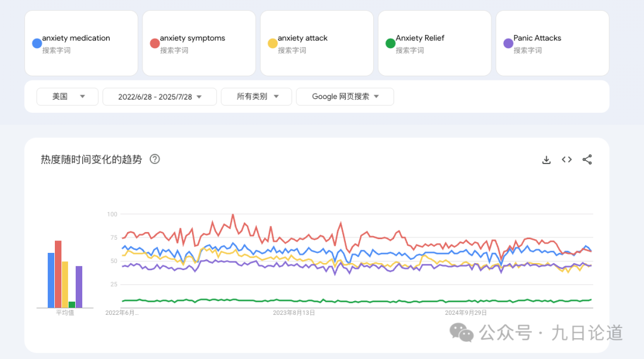The width and height of the screenshot is (644, 359).
Task: Click the red average bar
Action: tap(58, 274)
